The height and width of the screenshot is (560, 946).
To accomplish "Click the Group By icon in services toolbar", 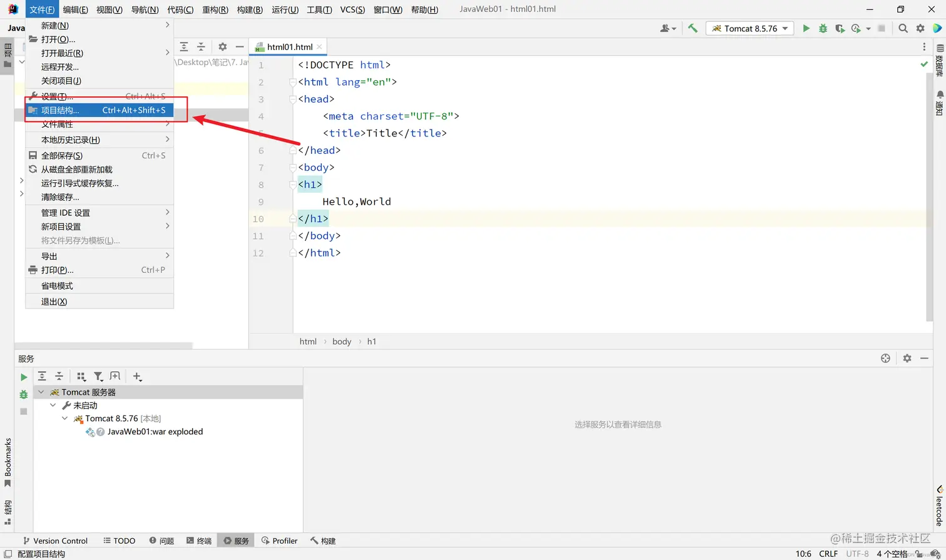I will pyautogui.click(x=81, y=376).
